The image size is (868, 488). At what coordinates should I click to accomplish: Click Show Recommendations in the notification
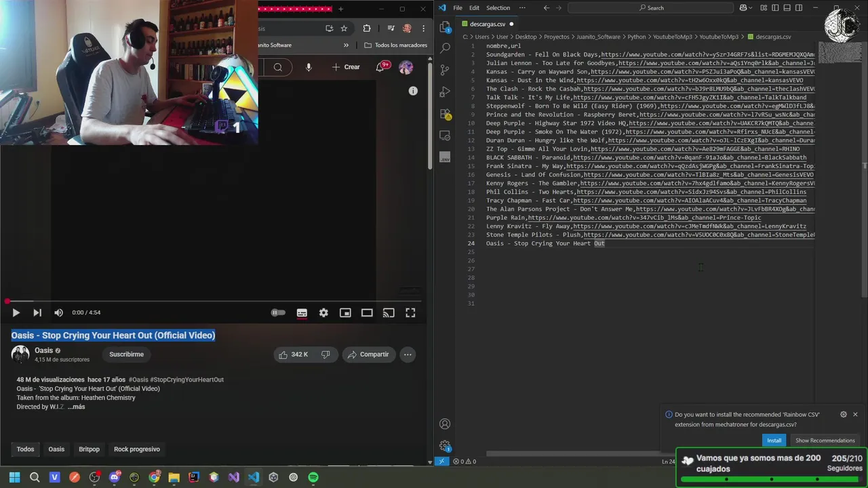click(825, 441)
